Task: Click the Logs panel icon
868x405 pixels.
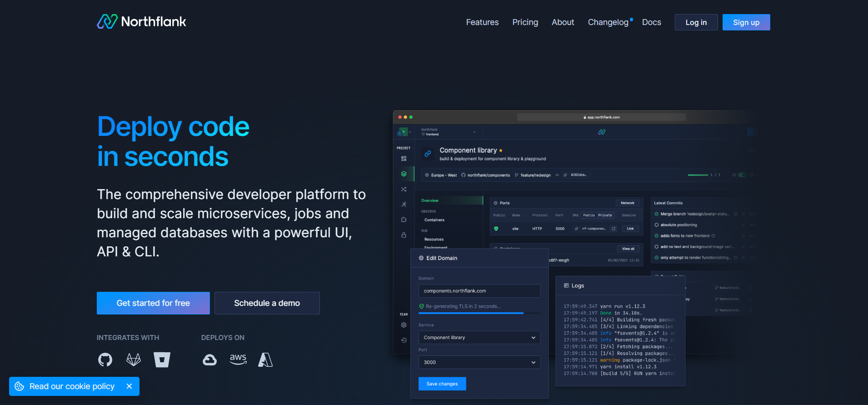Action: (566, 285)
